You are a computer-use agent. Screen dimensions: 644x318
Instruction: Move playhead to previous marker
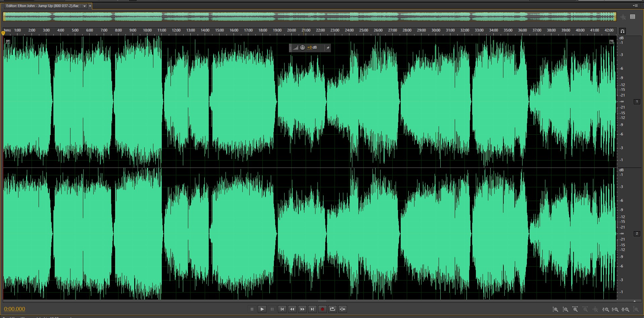pyautogui.click(x=282, y=309)
